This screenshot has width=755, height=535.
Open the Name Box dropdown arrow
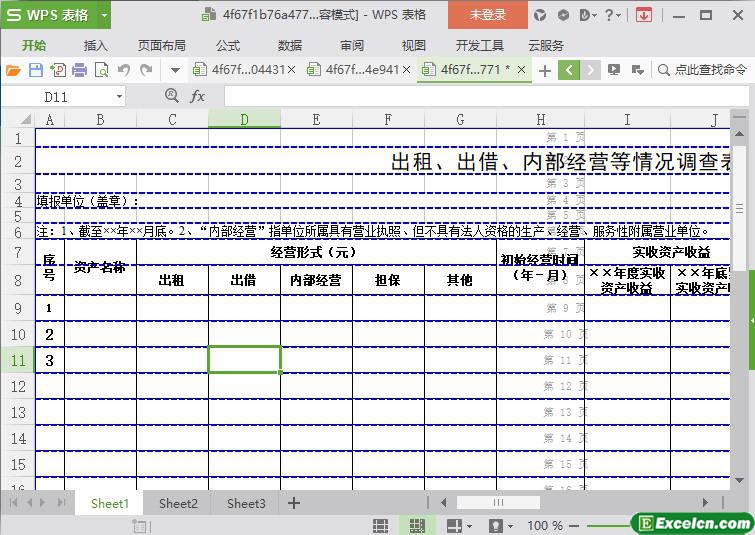(119, 97)
